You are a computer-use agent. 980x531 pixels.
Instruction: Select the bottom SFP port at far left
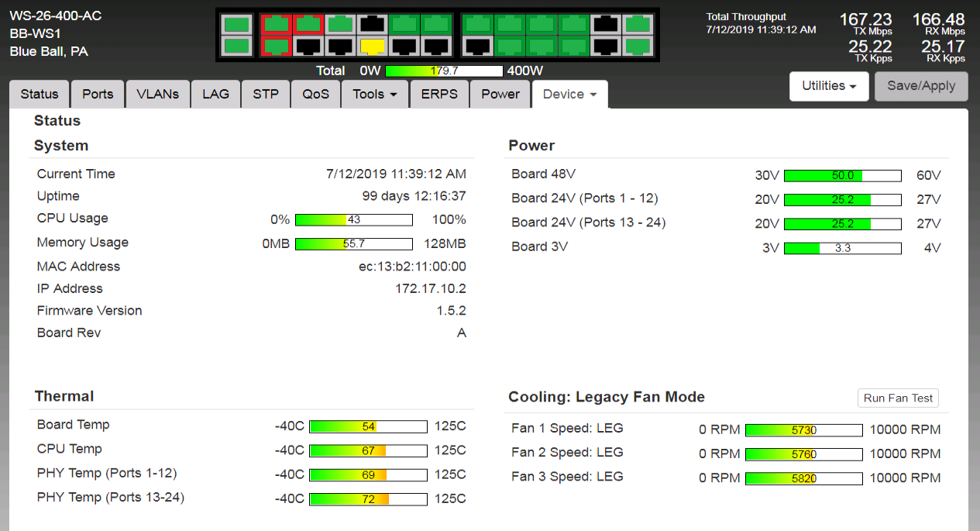tap(236, 47)
